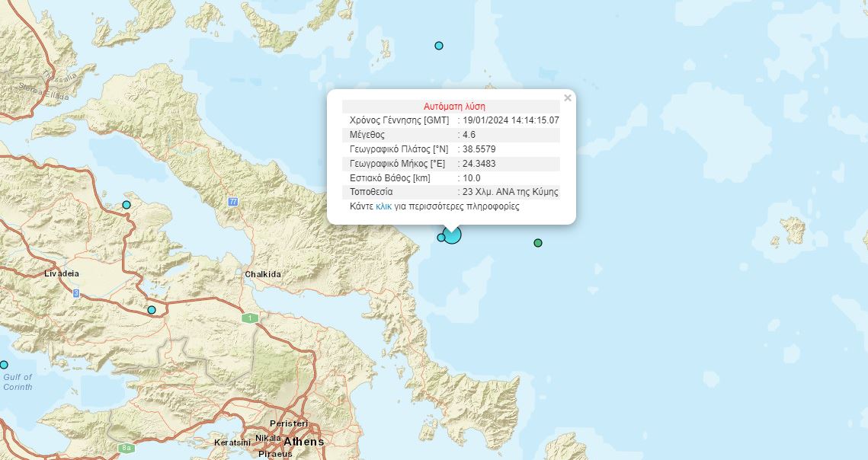Dismiss the earthquake info popup

(x=567, y=97)
